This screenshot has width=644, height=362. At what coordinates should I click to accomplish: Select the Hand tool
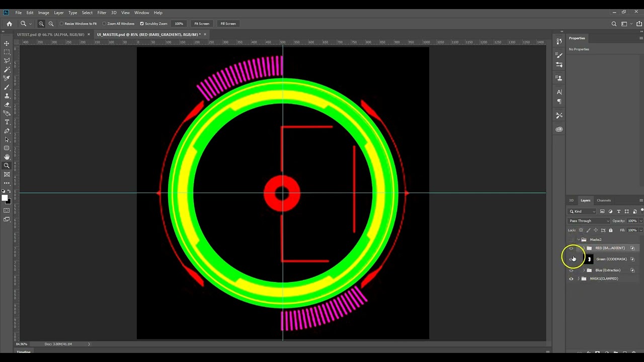[7, 157]
